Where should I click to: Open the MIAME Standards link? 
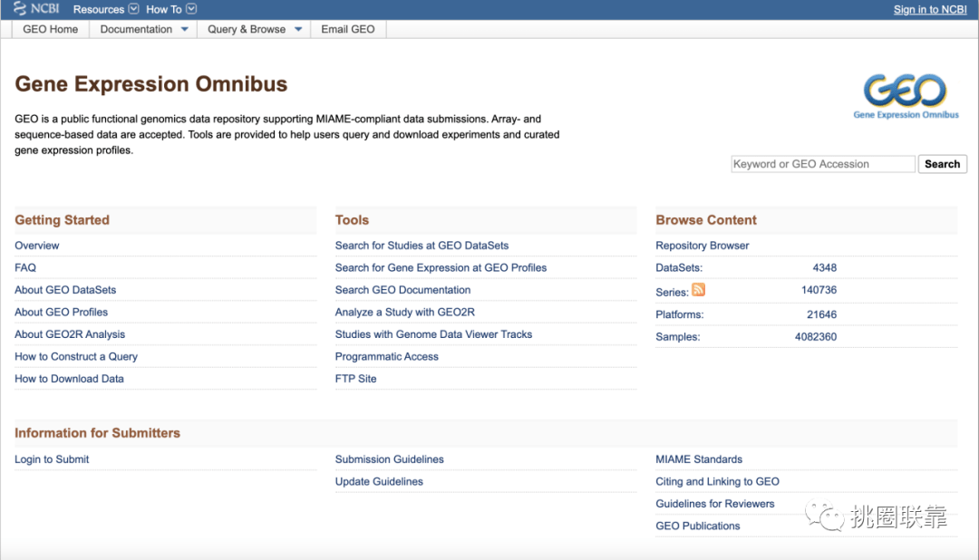point(699,459)
